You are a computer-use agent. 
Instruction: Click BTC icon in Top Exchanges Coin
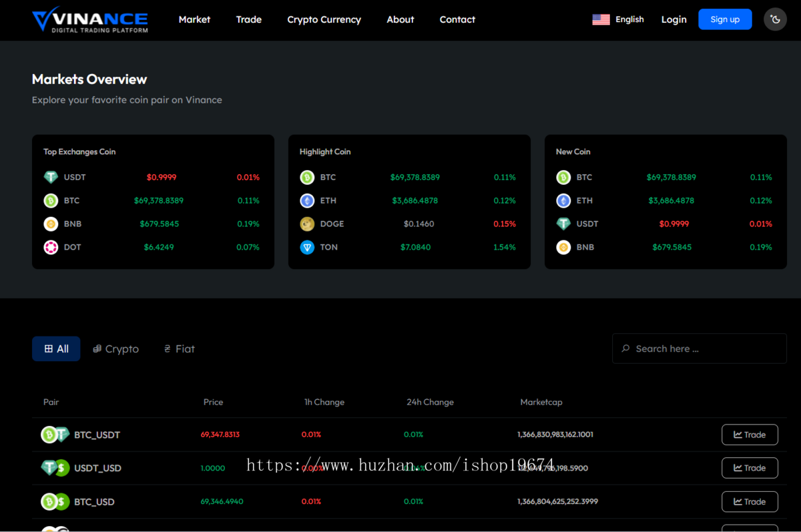(x=51, y=200)
